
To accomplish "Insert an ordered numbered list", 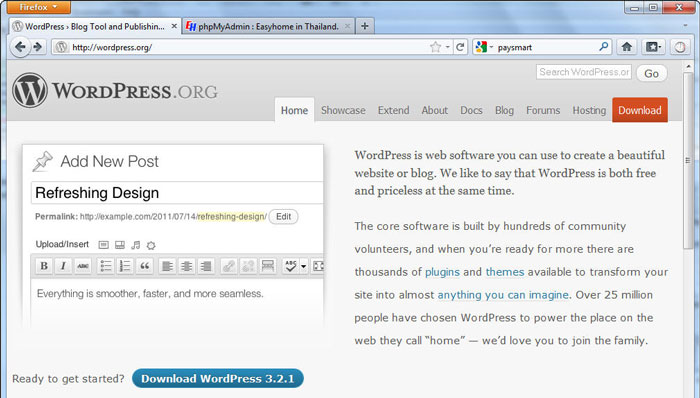I will click(x=125, y=266).
